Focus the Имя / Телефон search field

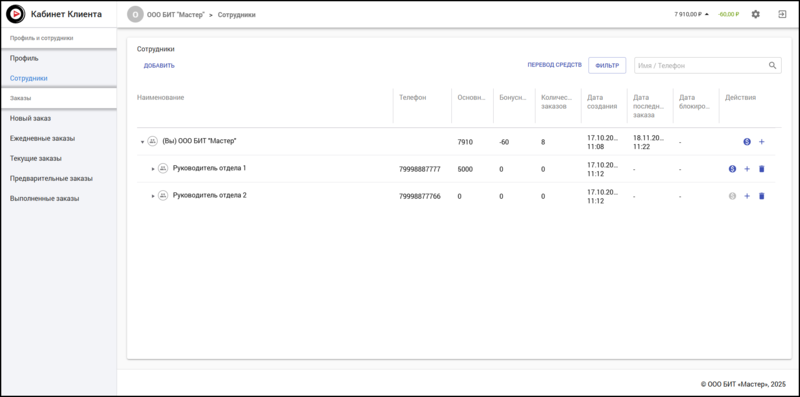click(x=708, y=65)
